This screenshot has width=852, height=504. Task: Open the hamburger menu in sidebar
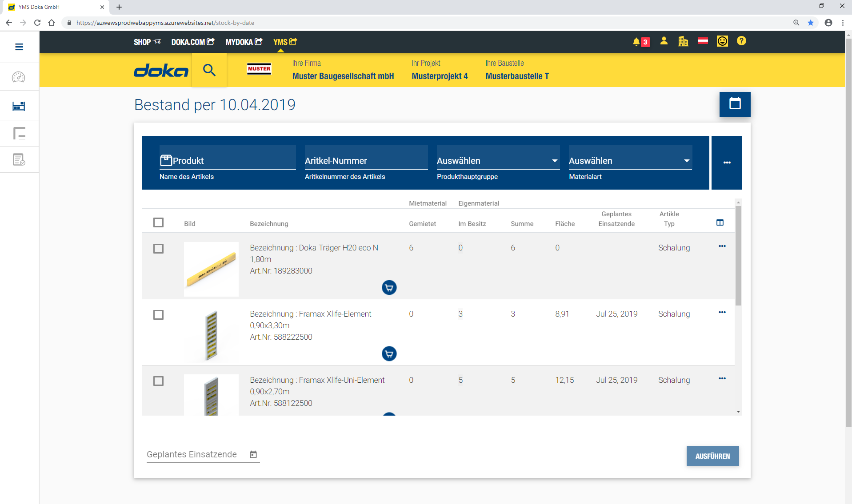click(x=19, y=47)
